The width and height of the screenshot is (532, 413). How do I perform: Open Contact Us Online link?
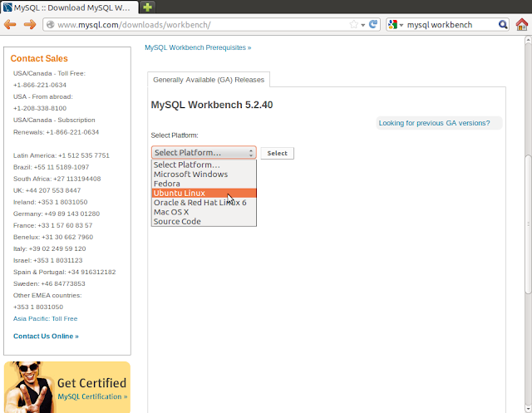pos(46,336)
